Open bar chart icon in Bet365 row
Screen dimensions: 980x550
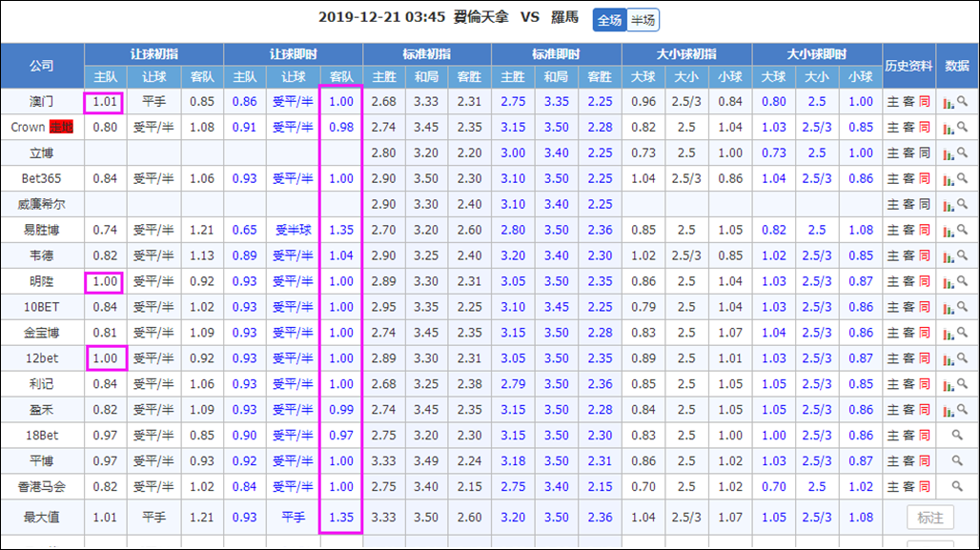point(949,179)
